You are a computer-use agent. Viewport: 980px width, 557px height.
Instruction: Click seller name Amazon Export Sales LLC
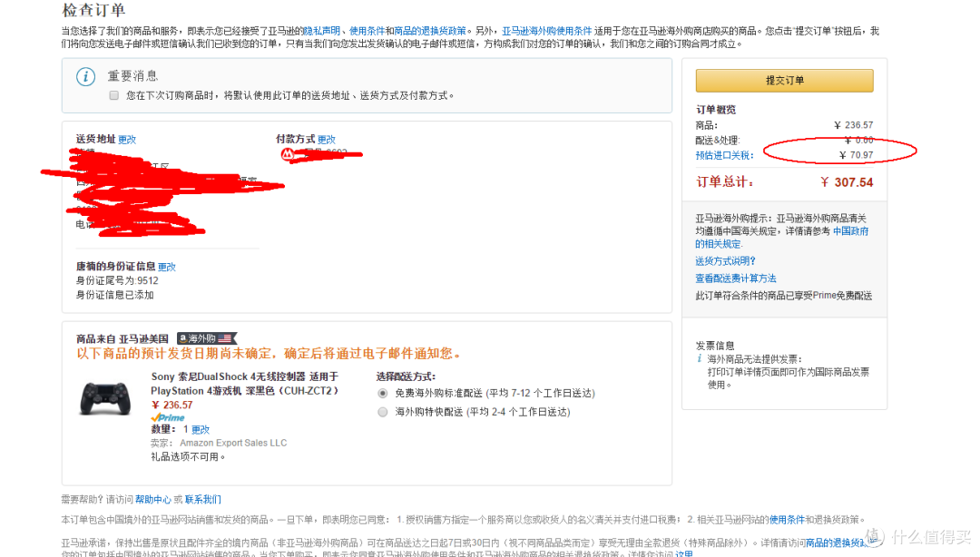pos(233,443)
